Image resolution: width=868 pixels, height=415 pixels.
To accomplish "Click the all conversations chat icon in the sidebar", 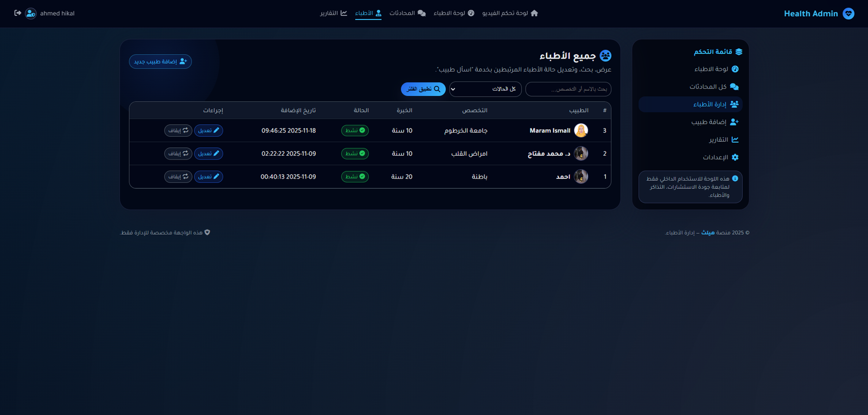I will 734,87.
